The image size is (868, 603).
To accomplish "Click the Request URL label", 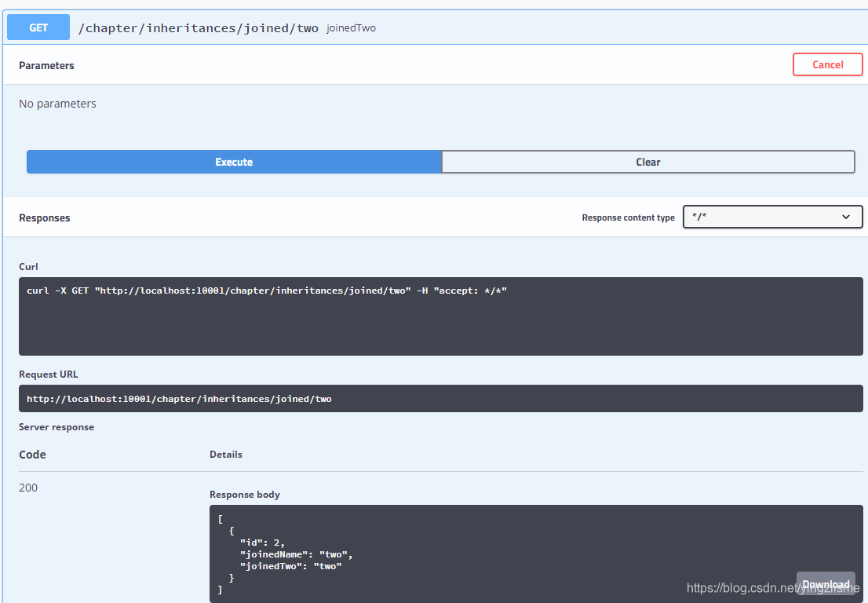I will pos(48,375).
